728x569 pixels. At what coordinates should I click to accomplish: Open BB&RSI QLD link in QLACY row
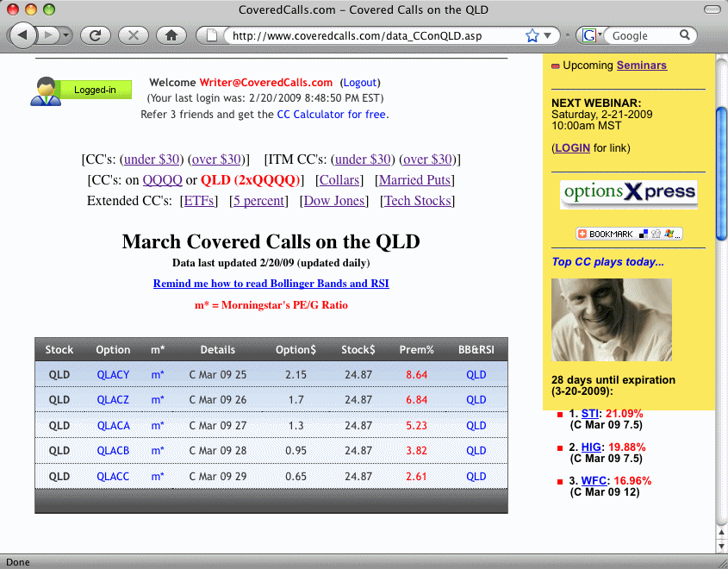pyautogui.click(x=476, y=375)
